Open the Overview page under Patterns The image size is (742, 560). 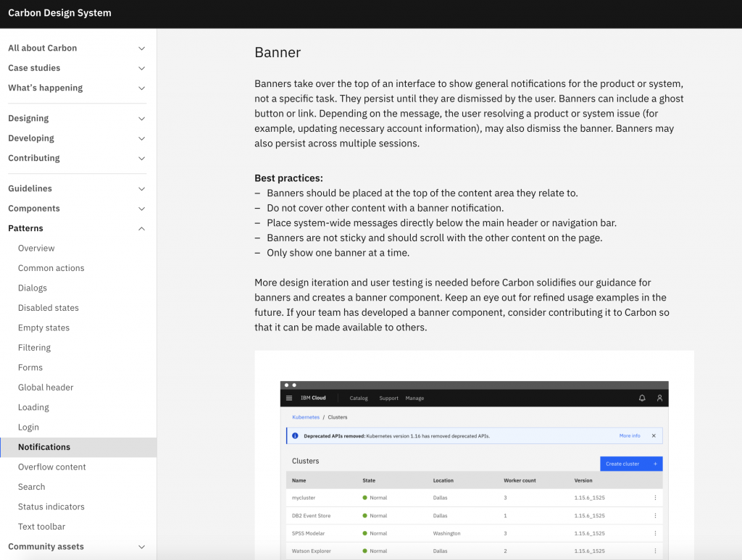36,248
